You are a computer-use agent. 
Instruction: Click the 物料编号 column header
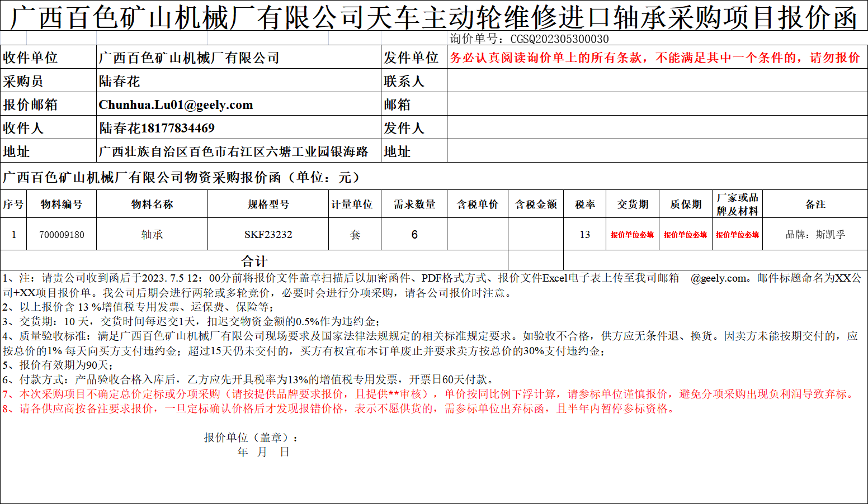62,204
